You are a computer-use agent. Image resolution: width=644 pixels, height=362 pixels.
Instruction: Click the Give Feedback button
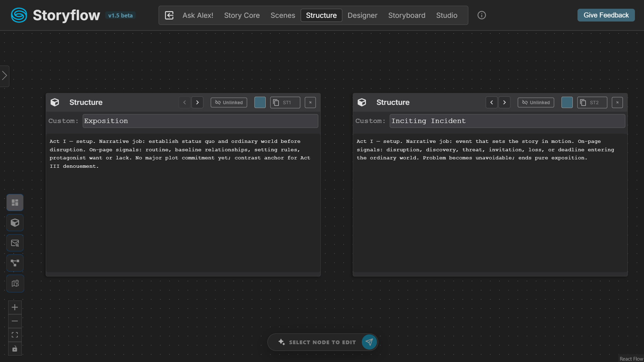(606, 15)
